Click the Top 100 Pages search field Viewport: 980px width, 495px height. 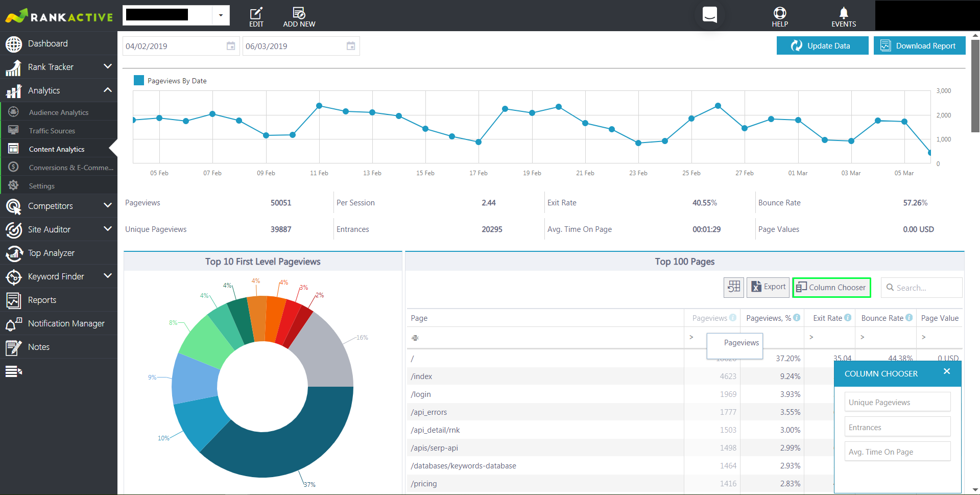pos(922,288)
